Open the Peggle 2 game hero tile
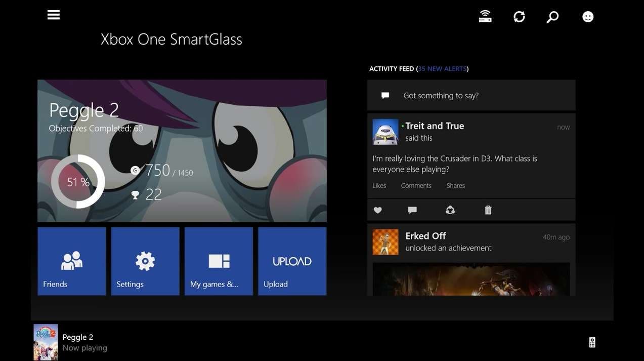Viewport: 644px width, 361px height. 182,151
